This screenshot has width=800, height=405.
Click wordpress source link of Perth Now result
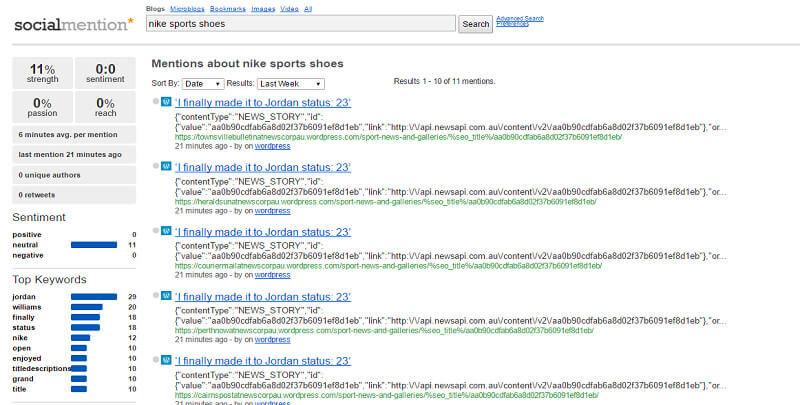tap(272, 339)
